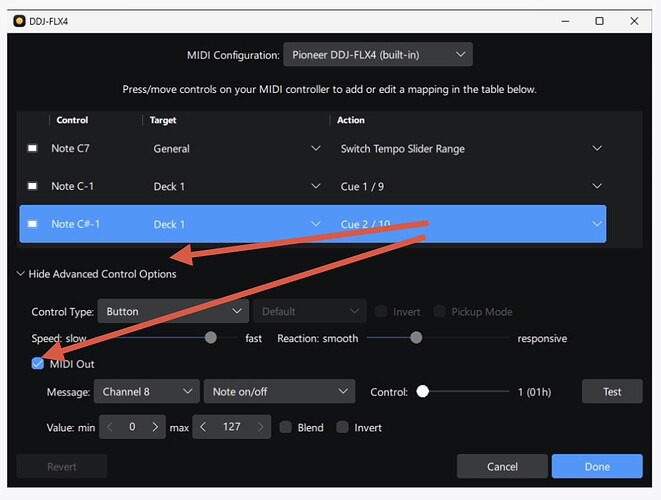Open the Note on/off dropdown

click(x=279, y=392)
